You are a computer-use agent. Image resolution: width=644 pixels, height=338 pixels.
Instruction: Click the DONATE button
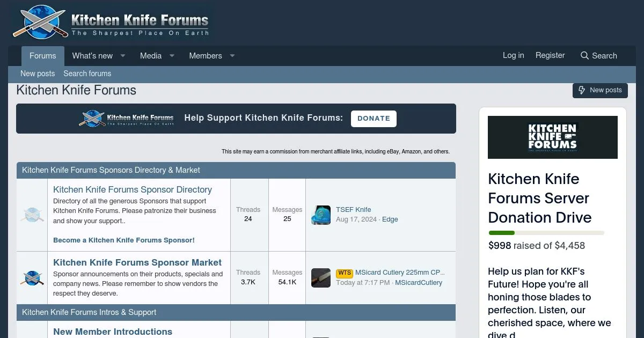[374, 119]
